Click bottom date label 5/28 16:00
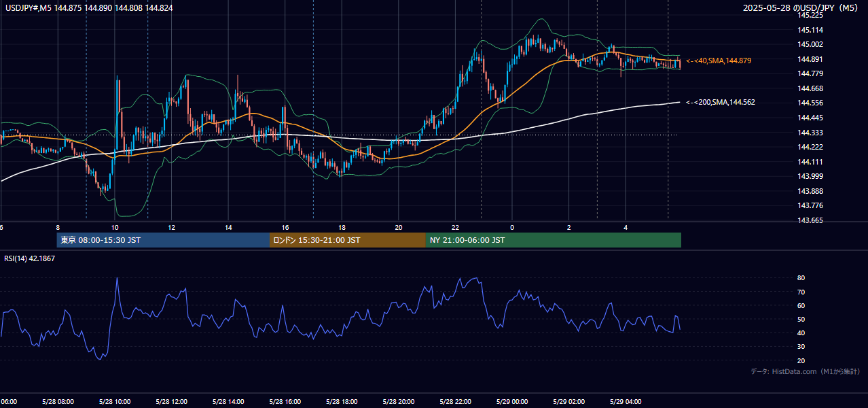The image size is (868, 408). click(x=285, y=401)
